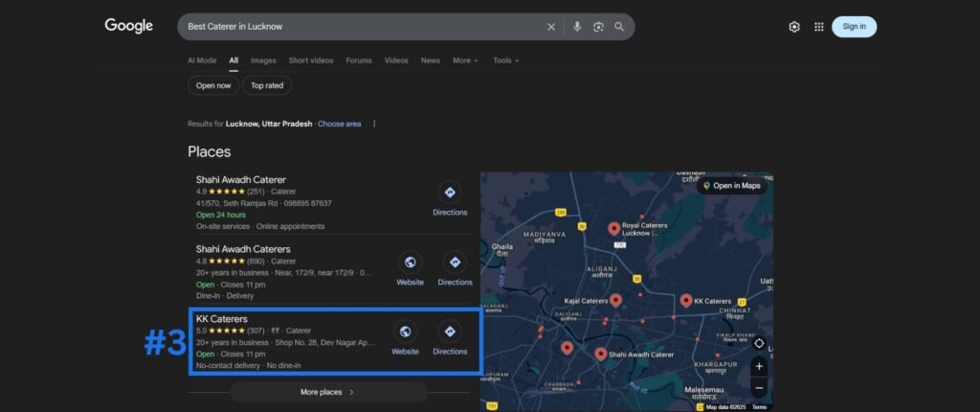Image resolution: width=980 pixels, height=412 pixels.
Task: Clear the search box text
Action: coord(550,27)
